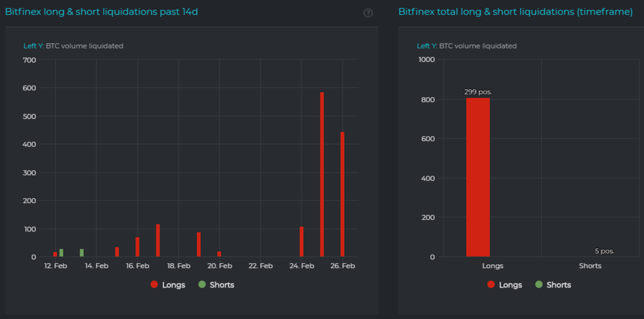The width and height of the screenshot is (644, 319).
Task: Click the small red bar at 20 Feb
Action: (x=219, y=254)
